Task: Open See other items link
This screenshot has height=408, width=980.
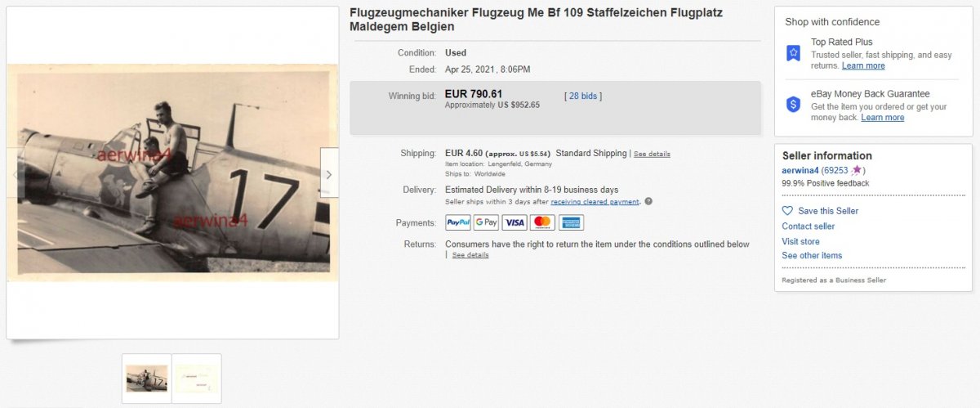Action: point(812,255)
